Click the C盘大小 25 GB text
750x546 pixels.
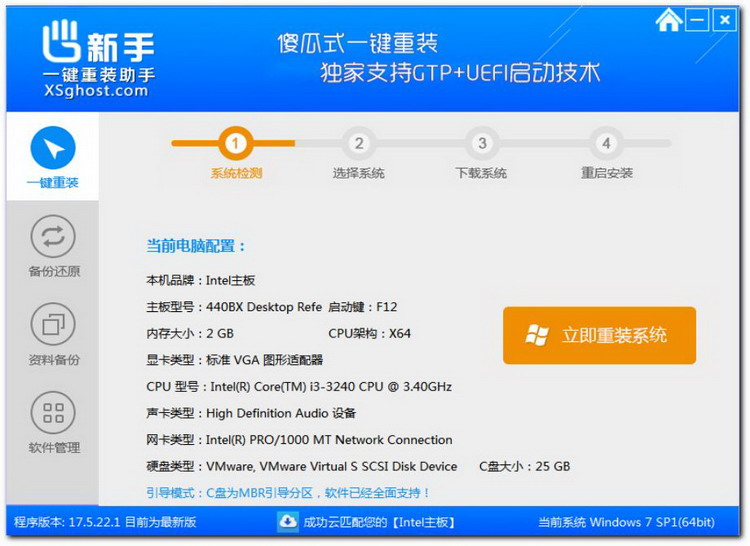(x=525, y=466)
